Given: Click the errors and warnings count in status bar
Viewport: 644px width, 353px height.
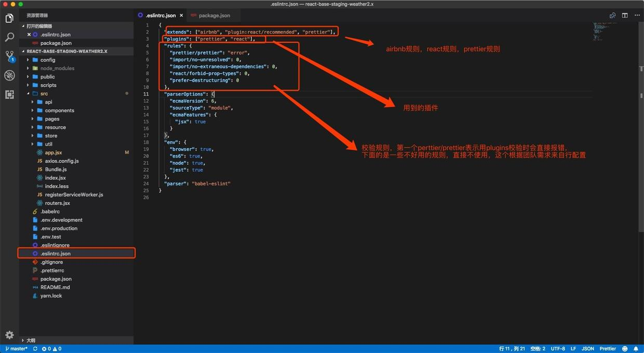Looking at the screenshot, I should [51, 349].
